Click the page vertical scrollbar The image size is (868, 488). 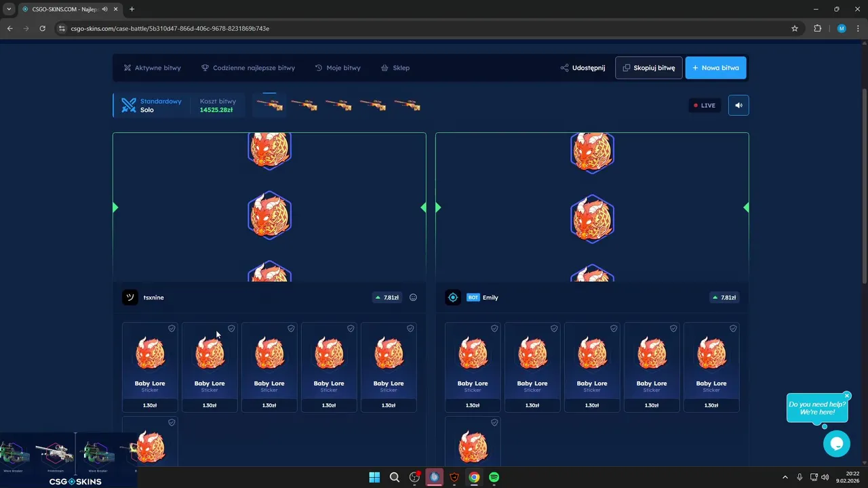tap(865, 186)
